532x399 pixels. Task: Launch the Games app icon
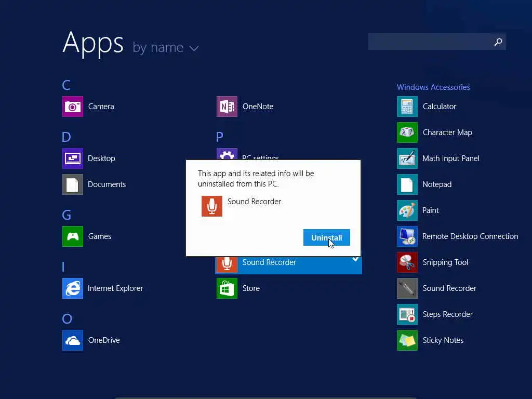[73, 236]
